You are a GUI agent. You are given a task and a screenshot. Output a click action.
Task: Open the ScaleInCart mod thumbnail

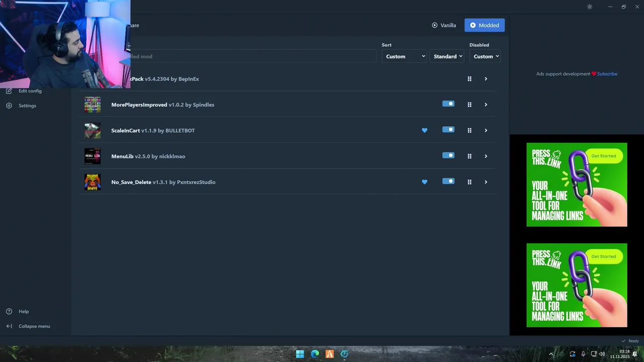(93, 130)
